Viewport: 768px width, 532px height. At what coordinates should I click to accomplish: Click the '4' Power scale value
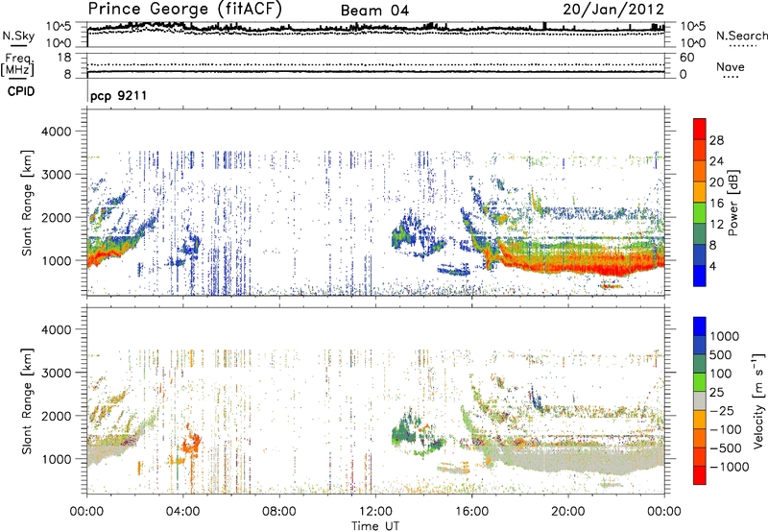[x=713, y=266]
